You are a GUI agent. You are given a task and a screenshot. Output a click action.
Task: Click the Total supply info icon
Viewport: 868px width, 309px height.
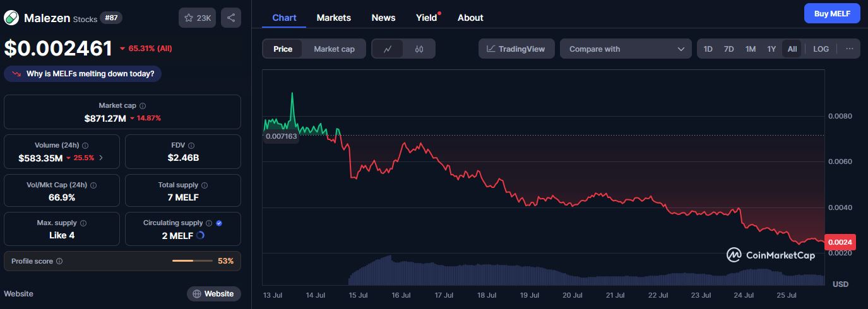click(205, 185)
